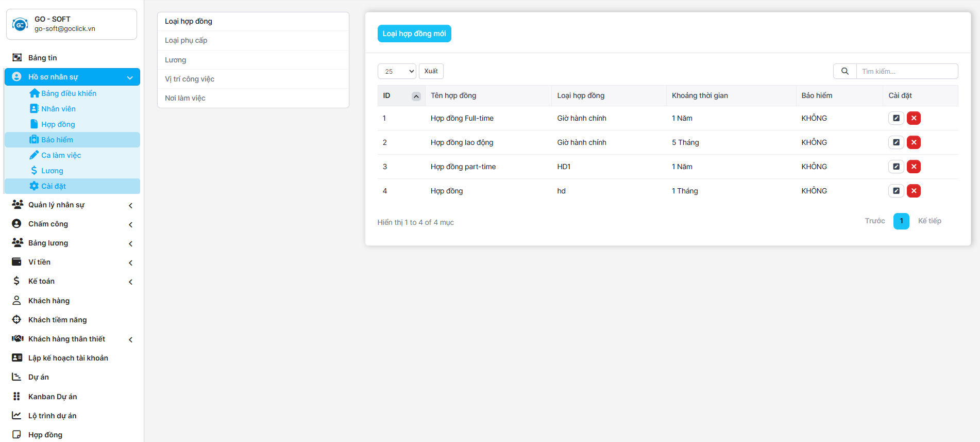Click the Ca làm việc pencil icon
980x442 pixels.
(x=35, y=155)
